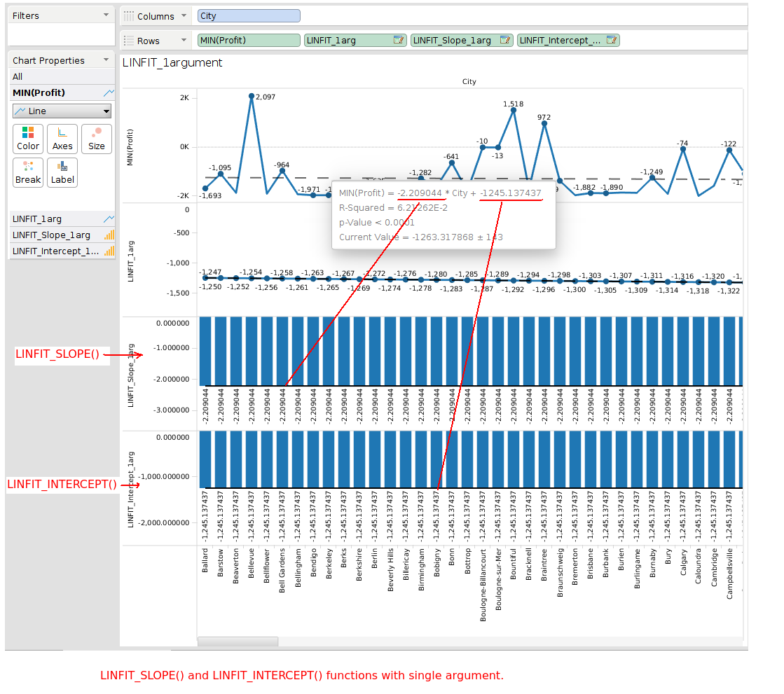Image resolution: width=784 pixels, height=694 pixels.
Task: Click the bar chart icon beside LINFIT_Intercept_1
Action: tap(109, 251)
